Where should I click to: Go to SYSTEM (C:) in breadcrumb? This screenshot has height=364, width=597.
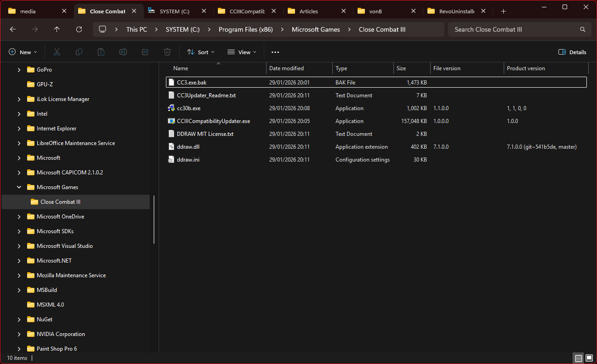[x=183, y=29]
